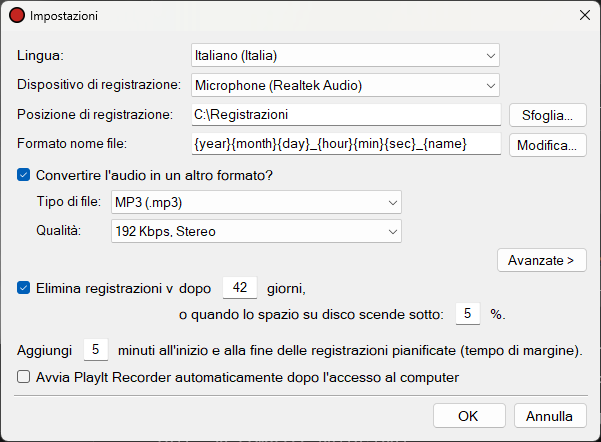The image size is (601, 442).
Task: Open the Tipo di file dropdown
Action: click(x=256, y=202)
